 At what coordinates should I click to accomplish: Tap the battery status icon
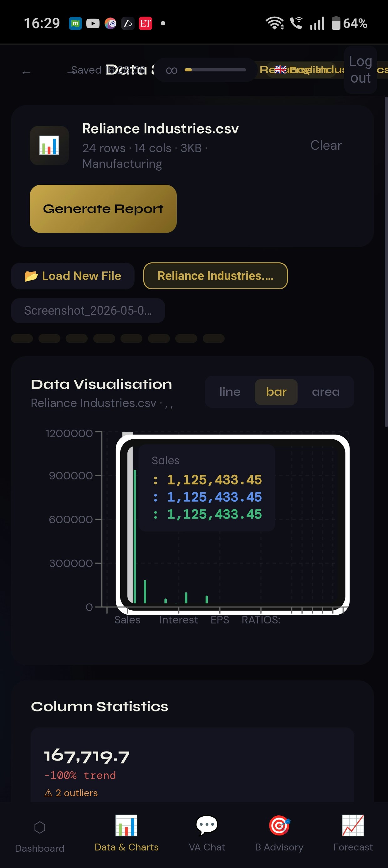(x=336, y=23)
